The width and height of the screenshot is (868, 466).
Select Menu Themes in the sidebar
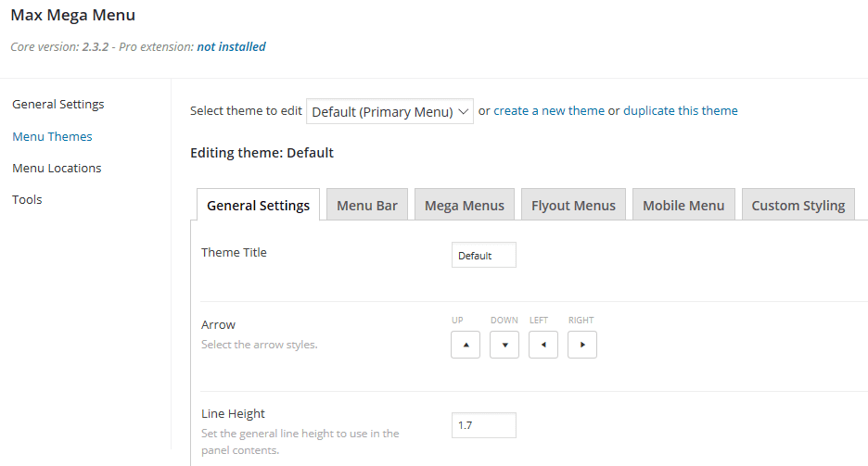(52, 136)
